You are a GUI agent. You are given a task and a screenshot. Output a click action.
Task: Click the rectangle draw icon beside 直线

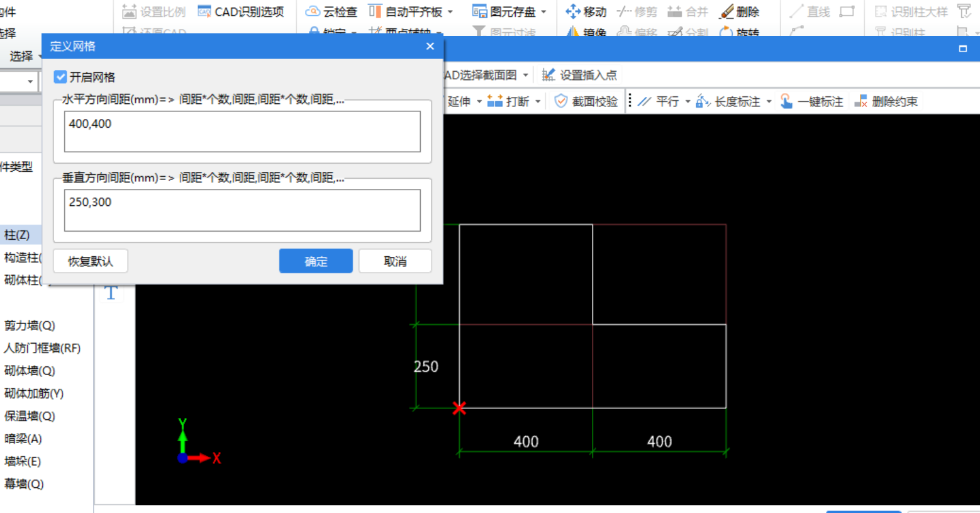(x=847, y=11)
